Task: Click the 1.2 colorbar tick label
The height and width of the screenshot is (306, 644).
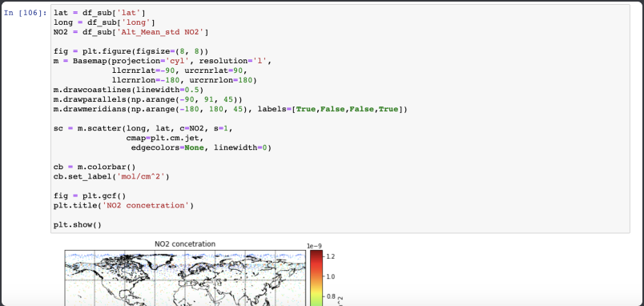Action: [x=330, y=256]
